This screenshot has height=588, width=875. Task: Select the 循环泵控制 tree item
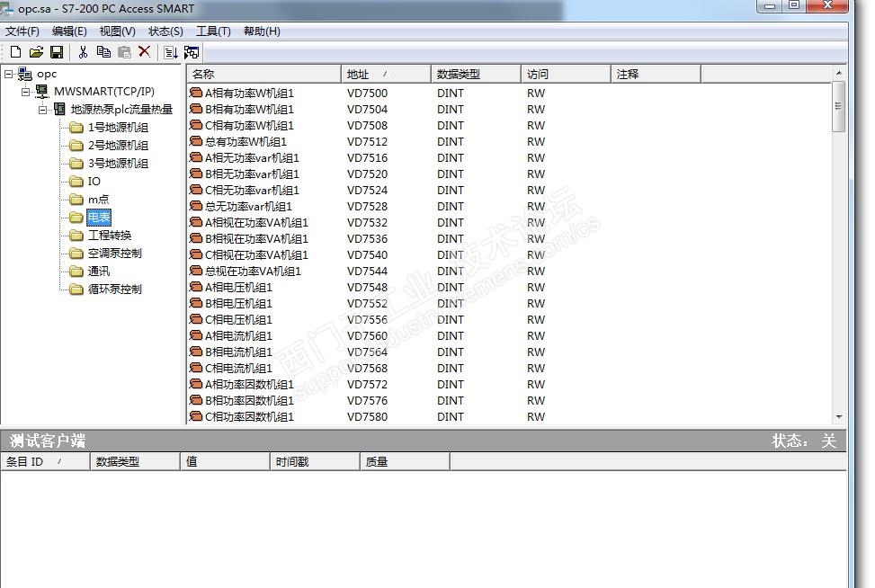click(x=114, y=289)
